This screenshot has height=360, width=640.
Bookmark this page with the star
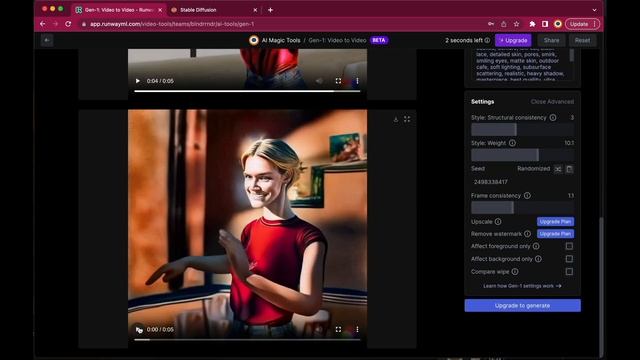[x=516, y=24]
